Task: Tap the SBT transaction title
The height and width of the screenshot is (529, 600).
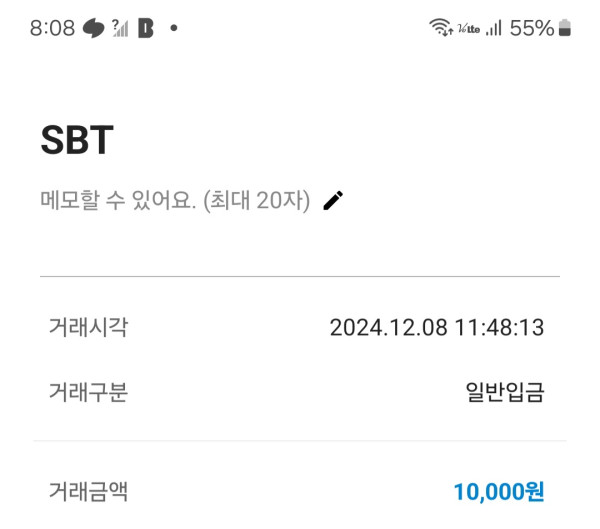Action: pyautogui.click(x=76, y=141)
